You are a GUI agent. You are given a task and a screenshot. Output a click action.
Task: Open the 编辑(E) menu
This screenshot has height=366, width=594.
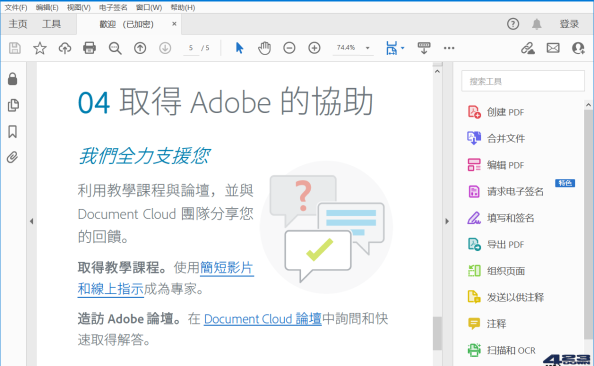(x=47, y=8)
